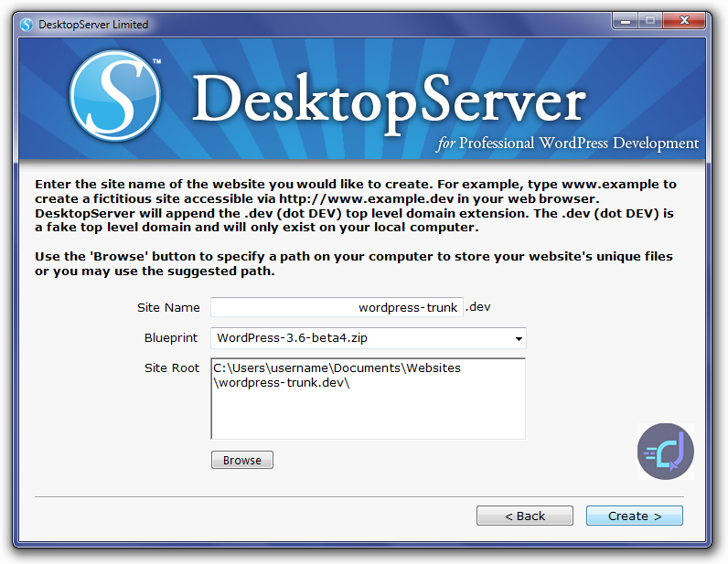The height and width of the screenshot is (564, 728).
Task: Click 'for Professional WordPress Development' tagline
Action: coord(567,144)
